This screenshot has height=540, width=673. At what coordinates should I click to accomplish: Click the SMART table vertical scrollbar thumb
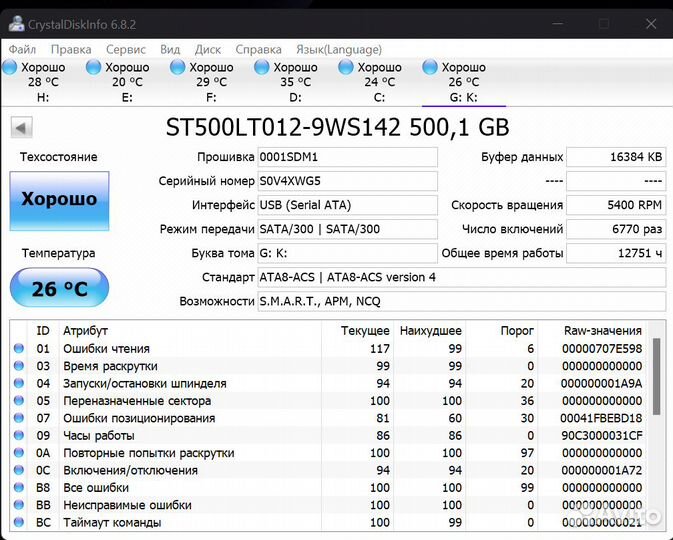pyautogui.click(x=656, y=376)
